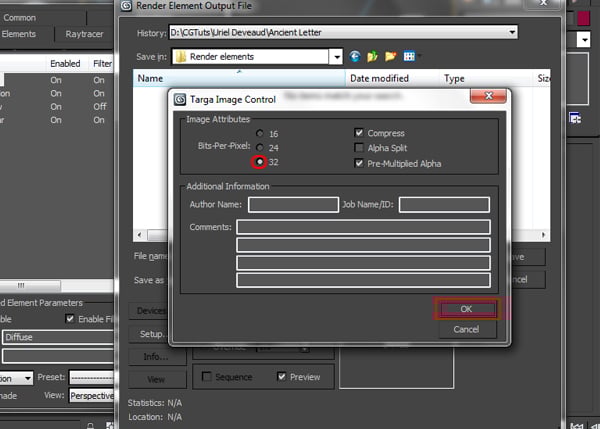Toggle the Compress checkbox
Screen dimensions: 600x429
click(359, 133)
